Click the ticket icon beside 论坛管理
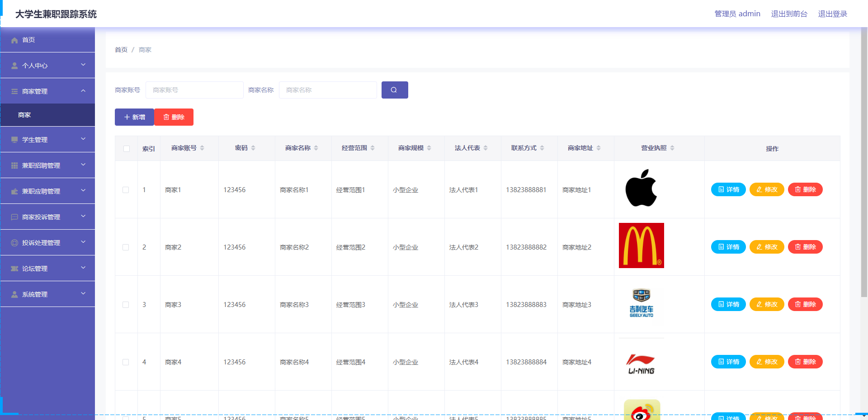This screenshot has height=420, width=868. pos(14,269)
